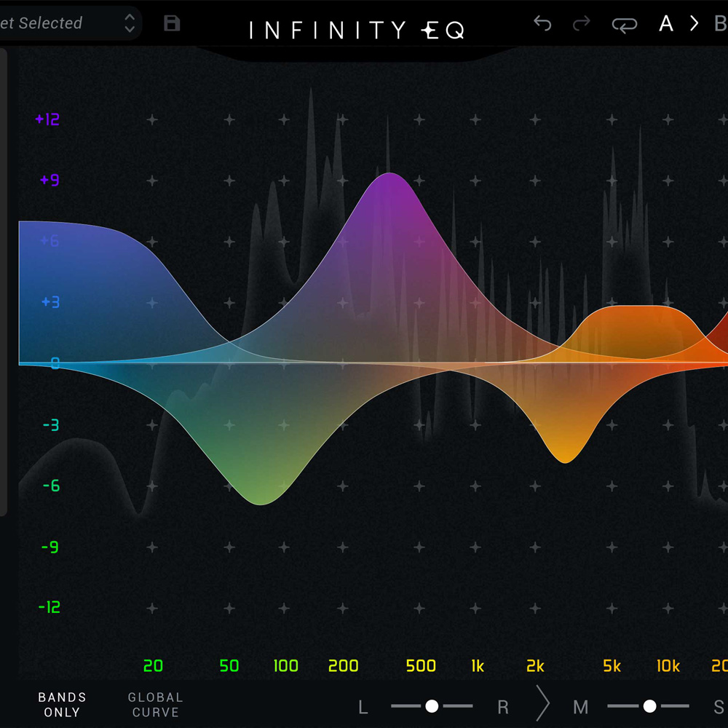
Task: Click the 2k frequency label
Action: coord(535,666)
